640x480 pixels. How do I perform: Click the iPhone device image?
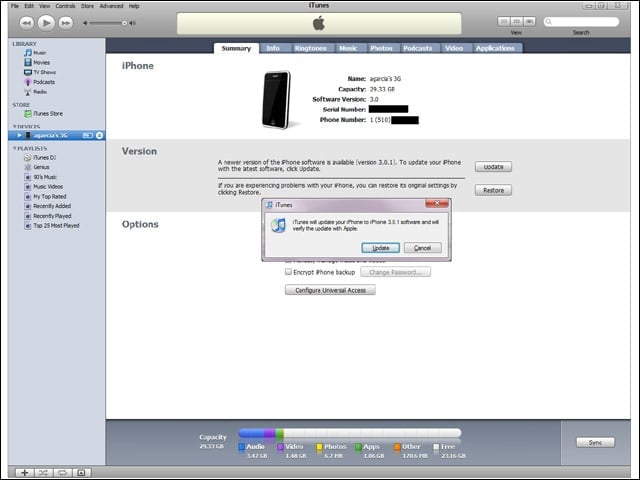[x=277, y=100]
